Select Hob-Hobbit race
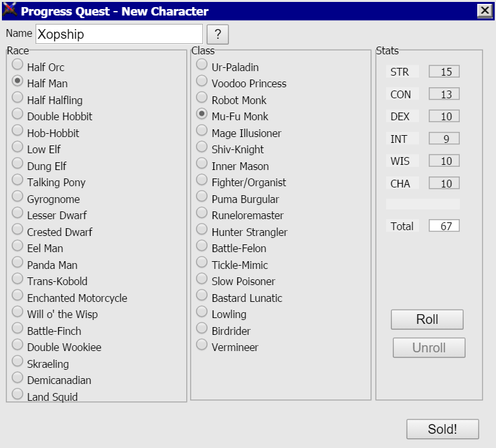Screen dimensions: 496x448 (17, 130)
